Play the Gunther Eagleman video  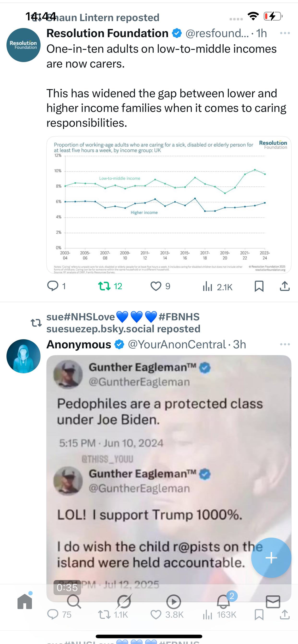[169, 475]
